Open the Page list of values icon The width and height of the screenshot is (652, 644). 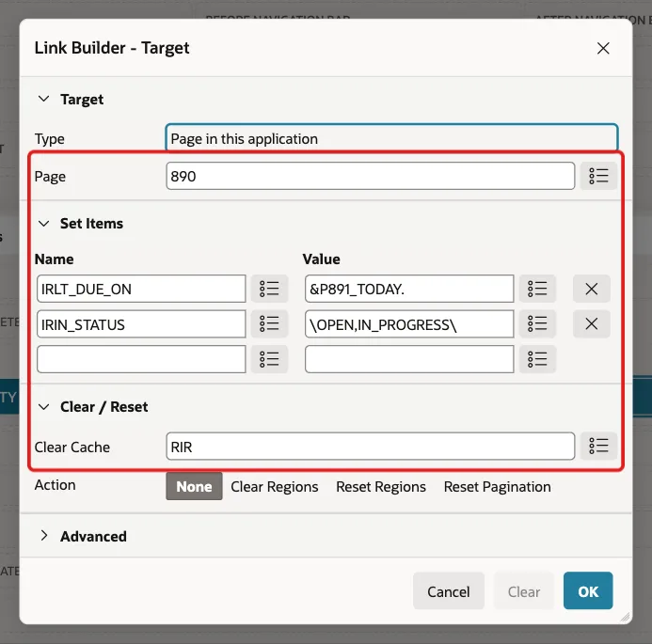(598, 176)
